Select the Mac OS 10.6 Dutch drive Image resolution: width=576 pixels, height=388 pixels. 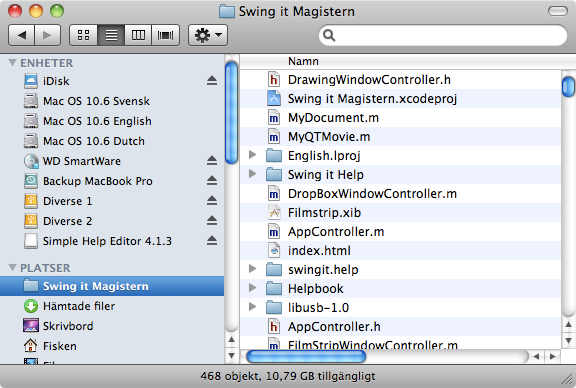[112, 141]
